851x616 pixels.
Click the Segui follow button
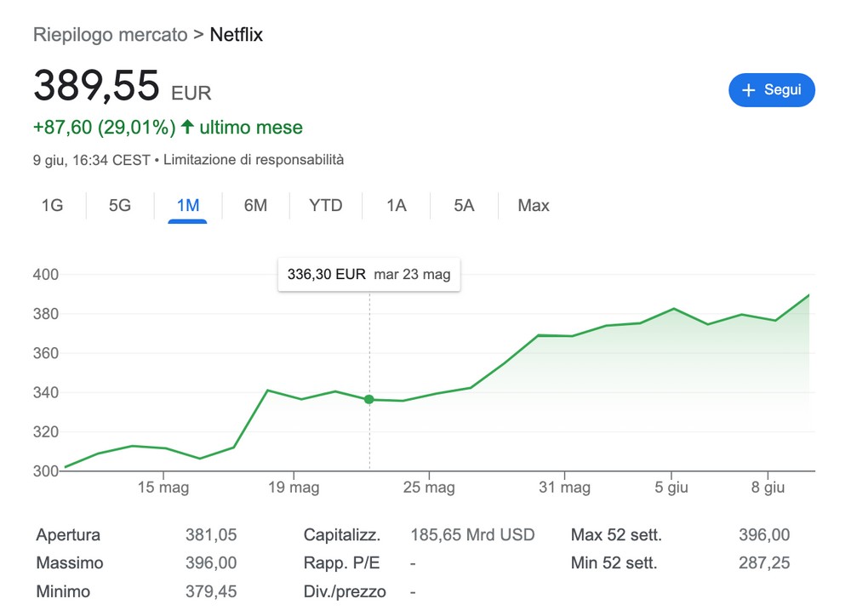(771, 90)
